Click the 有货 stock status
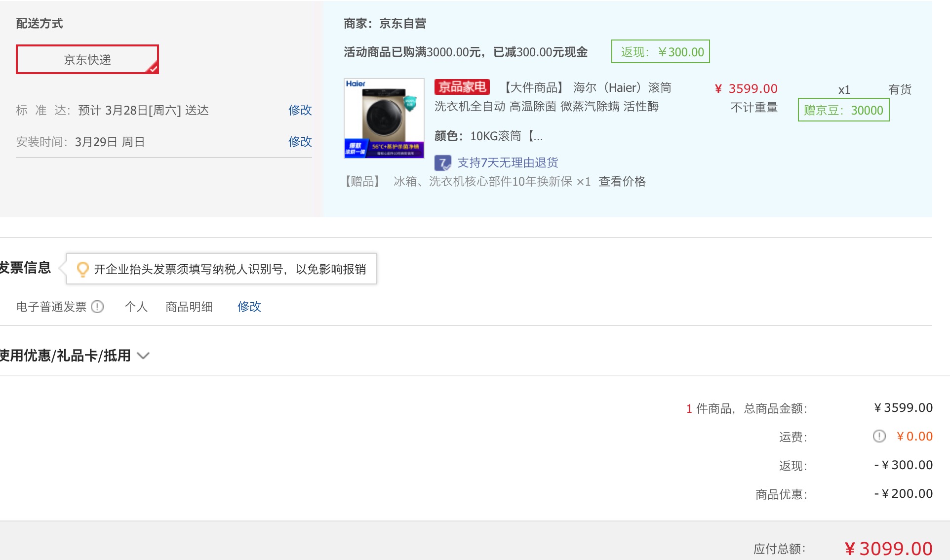Viewport: 950px width, 560px height. (900, 89)
